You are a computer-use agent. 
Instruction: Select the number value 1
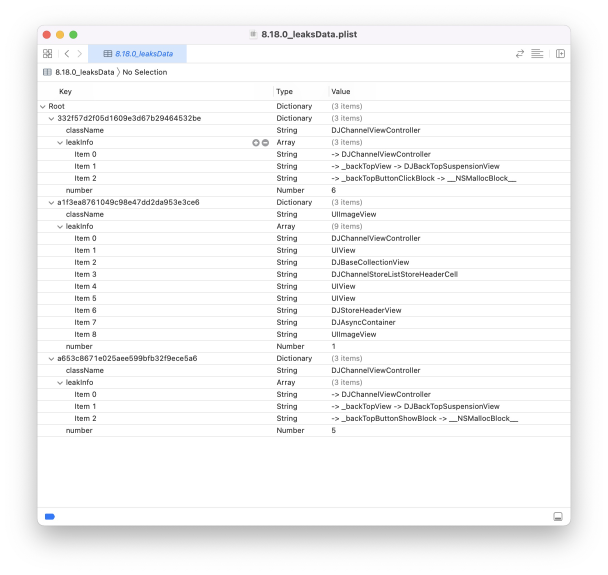333,347
